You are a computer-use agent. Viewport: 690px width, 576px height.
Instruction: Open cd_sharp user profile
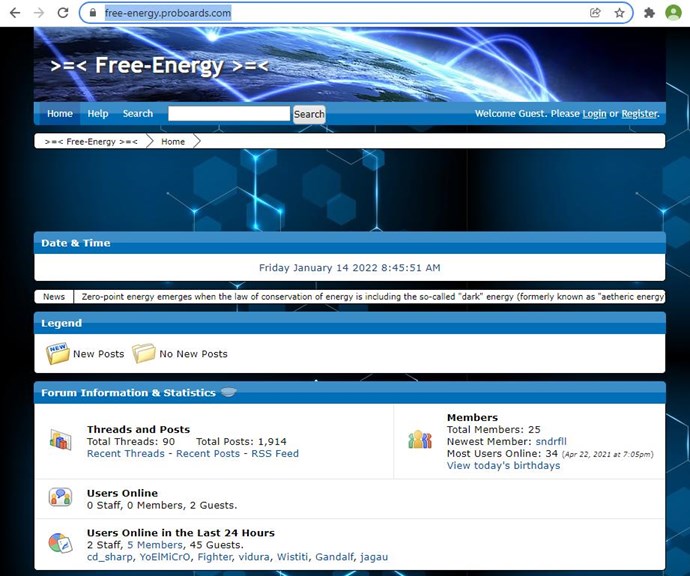[110, 557]
